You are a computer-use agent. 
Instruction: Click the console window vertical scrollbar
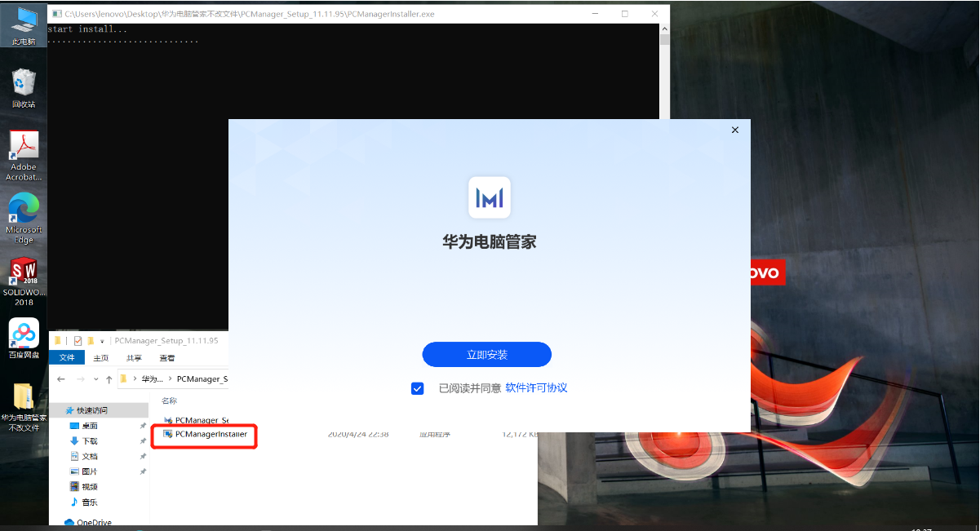pyautogui.click(x=664, y=72)
